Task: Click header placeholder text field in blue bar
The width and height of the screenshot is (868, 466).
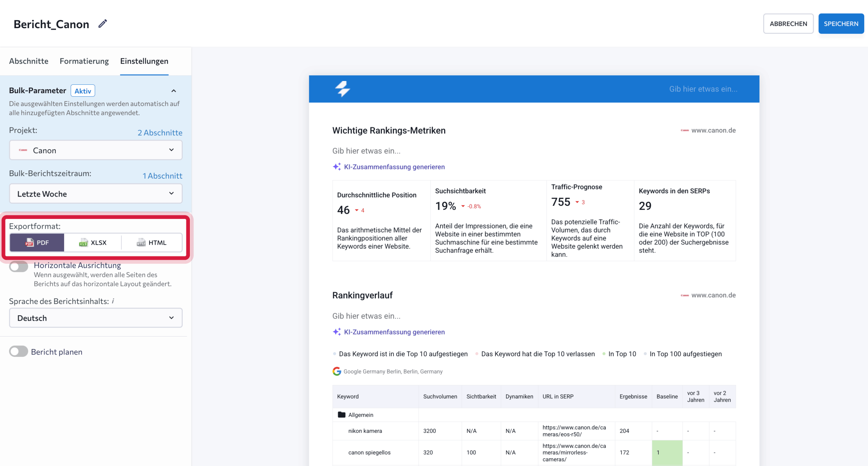Action: (703, 89)
